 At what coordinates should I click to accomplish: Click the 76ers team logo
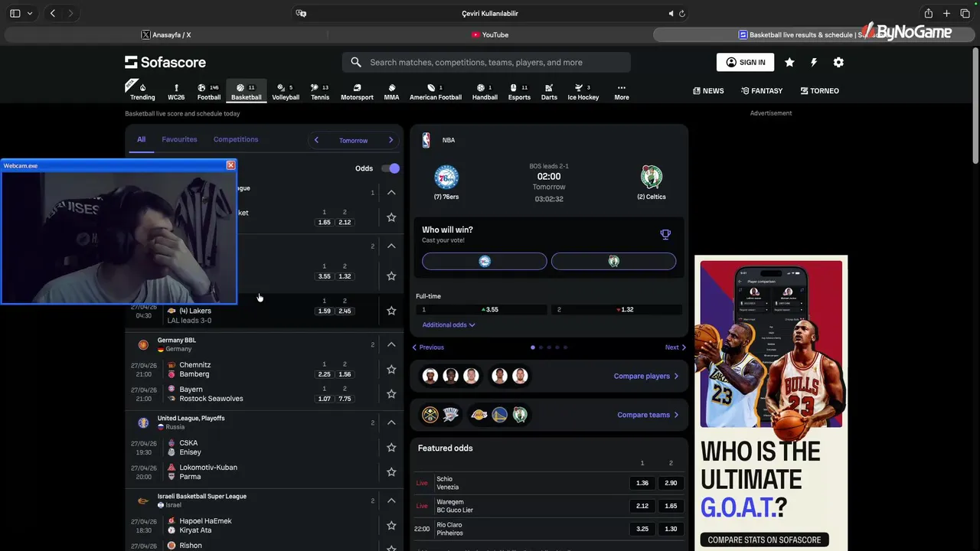(446, 177)
